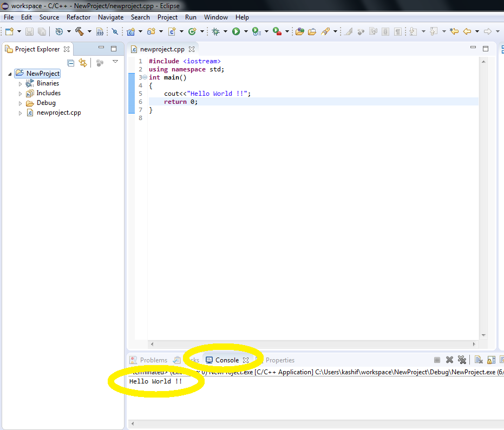Open the Search dialog via the flashlight icon
The width and height of the screenshot is (504, 430).
(325, 31)
